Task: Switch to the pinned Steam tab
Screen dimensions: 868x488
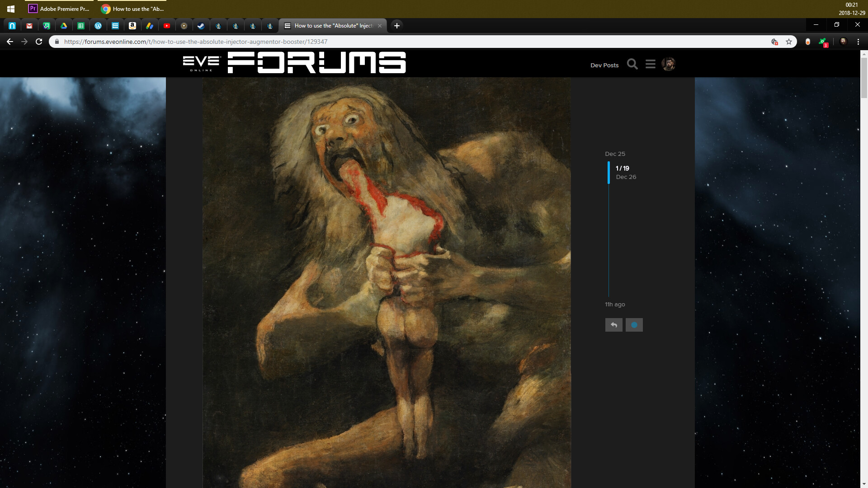Action: pyautogui.click(x=201, y=26)
